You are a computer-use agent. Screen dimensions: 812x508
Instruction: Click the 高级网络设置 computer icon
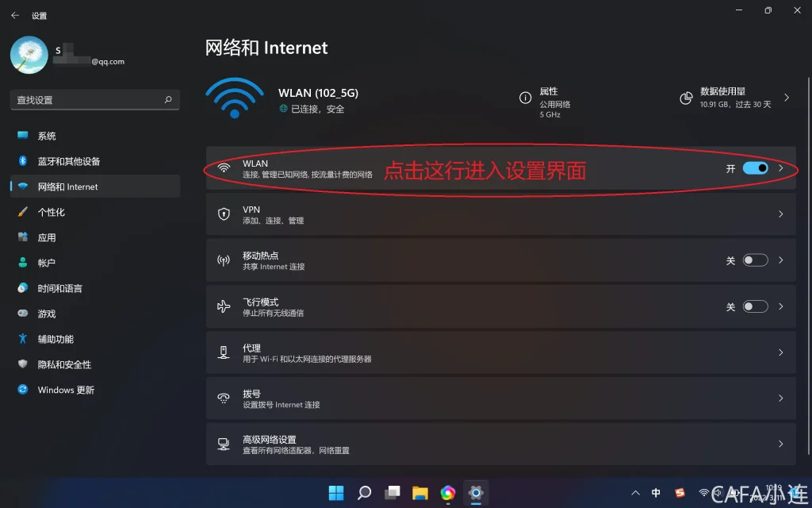[x=224, y=444]
